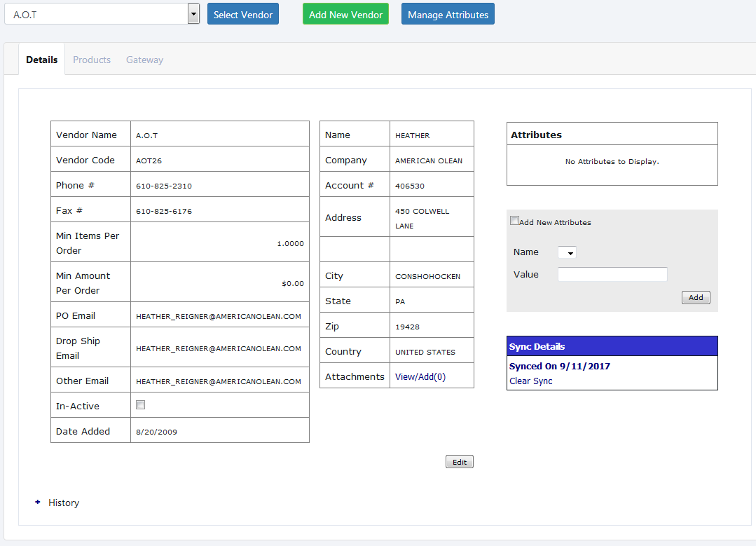Click the blue Sync Details header
756x546 pixels.
612,346
